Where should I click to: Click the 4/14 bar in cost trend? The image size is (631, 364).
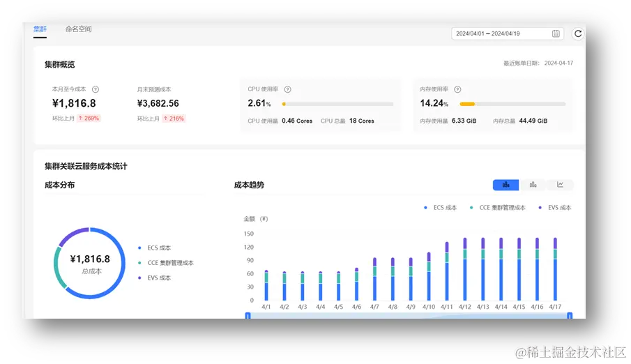tap(501, 269)
